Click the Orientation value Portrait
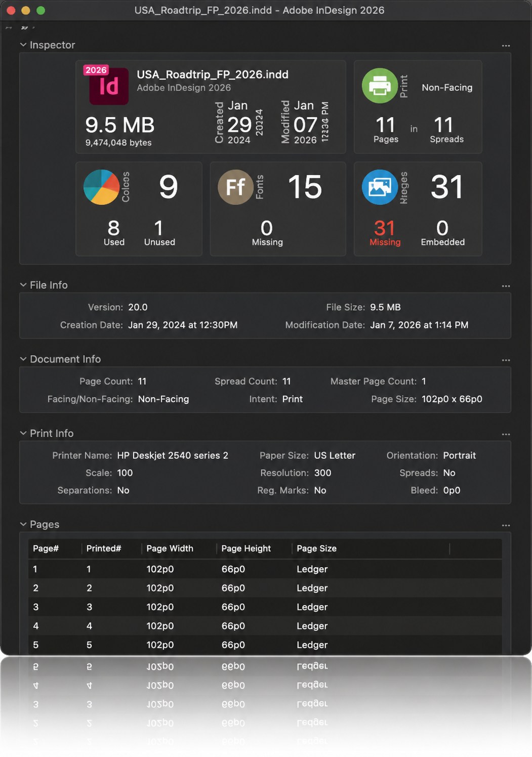 459,455
